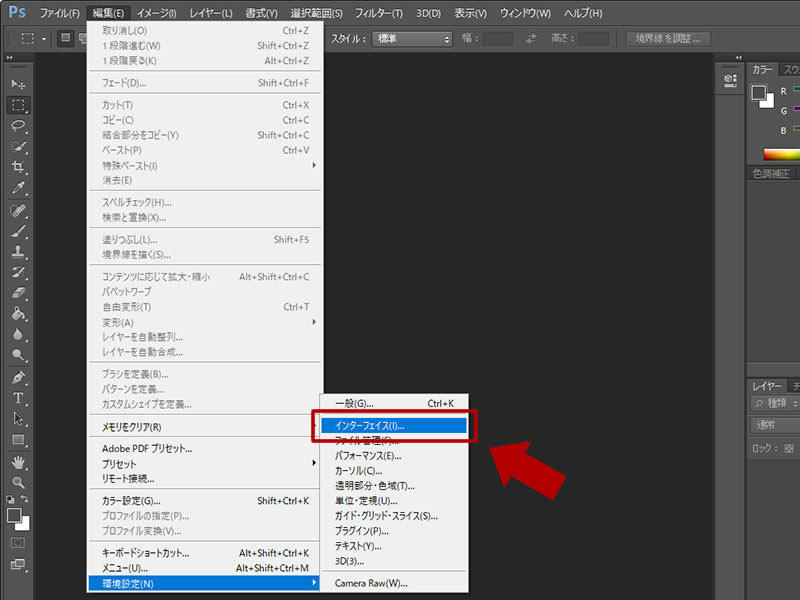Pick a color from the spectrum ramp
Screen dimensions: 800x600
point(781,154)
